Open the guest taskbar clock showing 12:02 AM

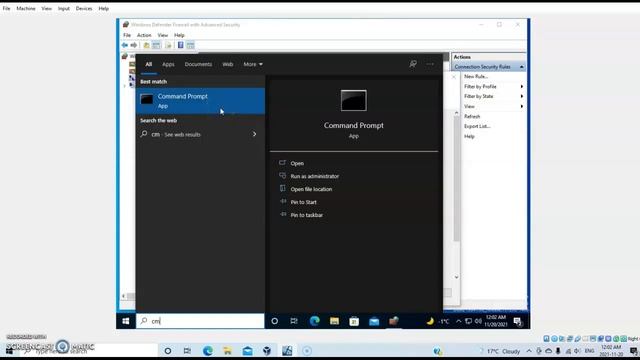coord(496,321)
